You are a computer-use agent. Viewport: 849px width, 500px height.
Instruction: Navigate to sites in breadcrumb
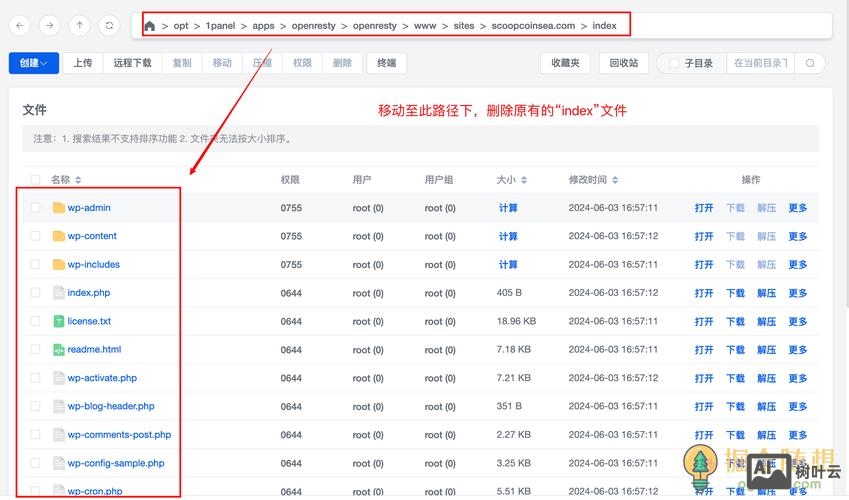463,26
